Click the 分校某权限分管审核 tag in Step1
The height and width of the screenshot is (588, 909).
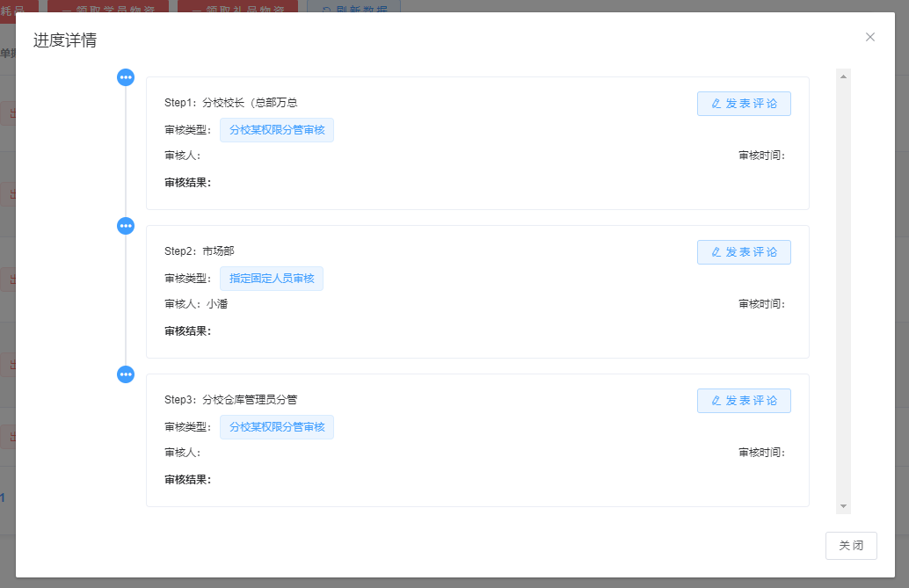click(x=277, y=130)
